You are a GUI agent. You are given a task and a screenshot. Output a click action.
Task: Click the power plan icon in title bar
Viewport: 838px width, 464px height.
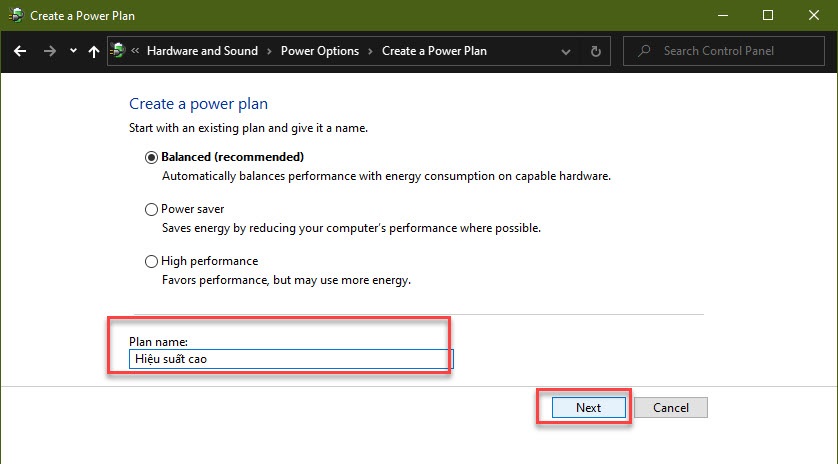click(16, 16)
